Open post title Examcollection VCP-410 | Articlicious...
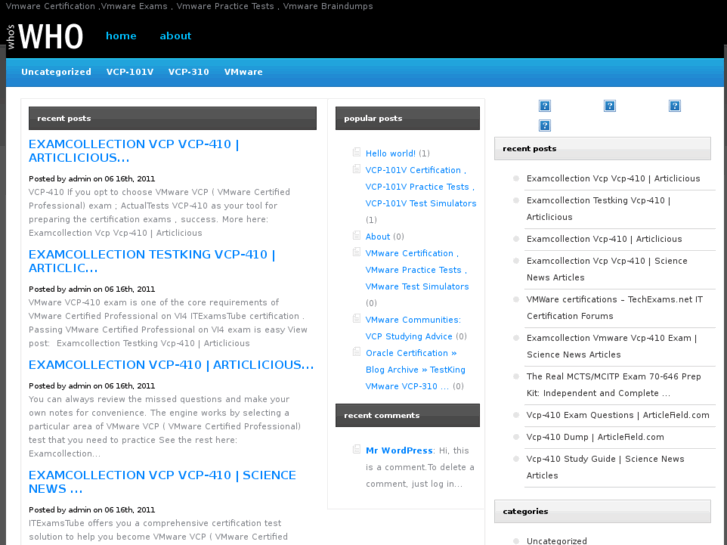The image size is (727, 545). tap(171, 365)
